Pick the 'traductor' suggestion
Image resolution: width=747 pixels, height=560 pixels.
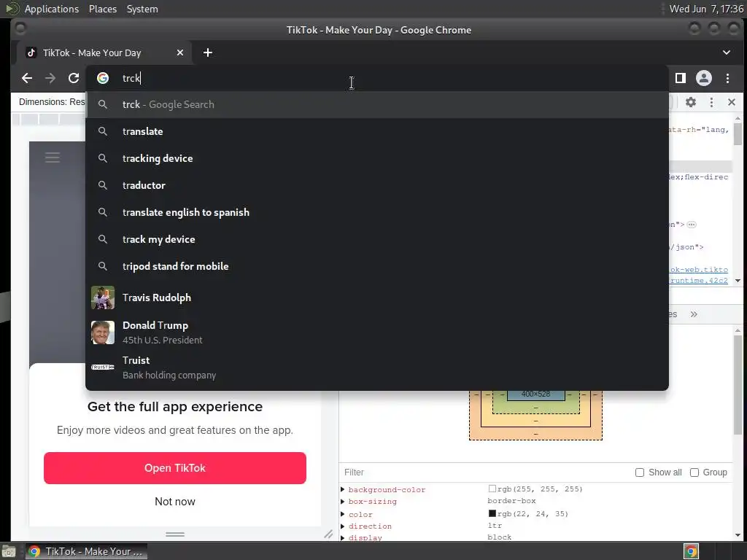(x=377, y=186)
